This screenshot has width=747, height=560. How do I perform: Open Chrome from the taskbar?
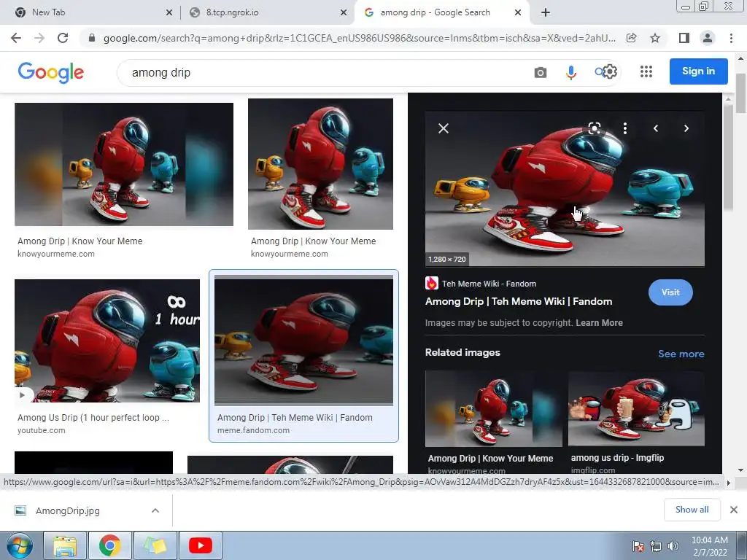pos(109,545)
